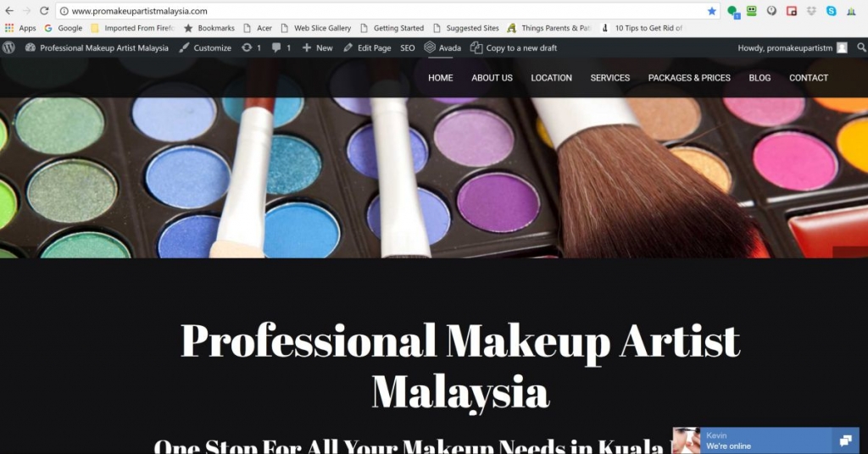Click the Skype extension icon
868x454 pixels.
[x=831, y=11]
